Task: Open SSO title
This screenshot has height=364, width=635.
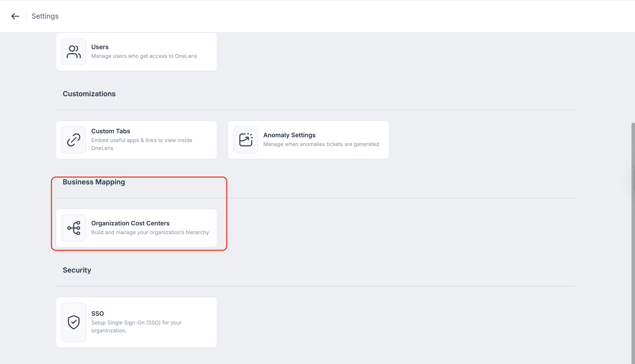Action: point(97,314)
